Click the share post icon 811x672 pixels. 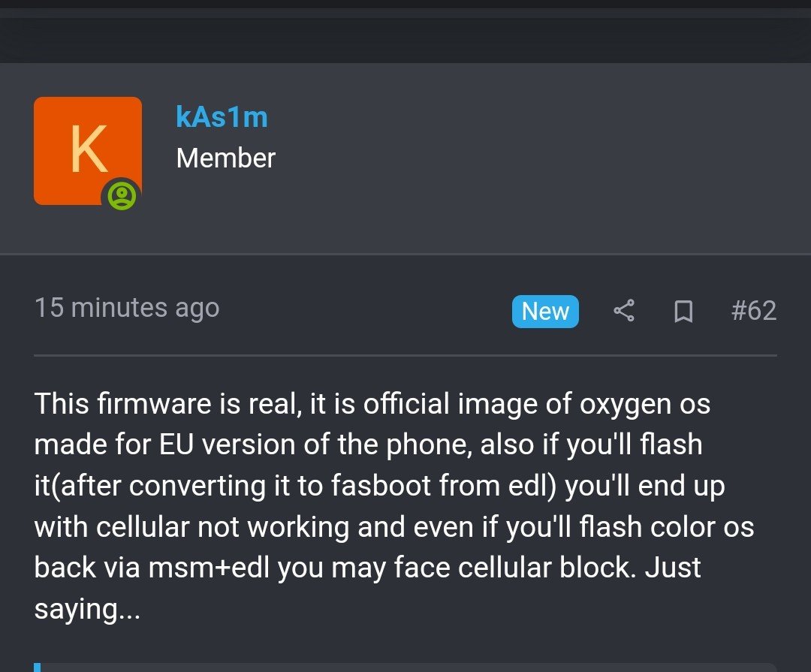coord(624,311)
